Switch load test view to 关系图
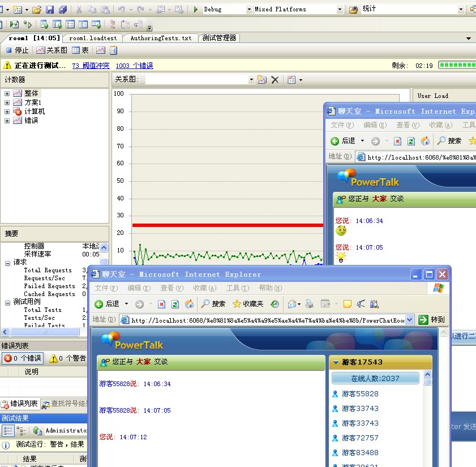 coord(52,50)
